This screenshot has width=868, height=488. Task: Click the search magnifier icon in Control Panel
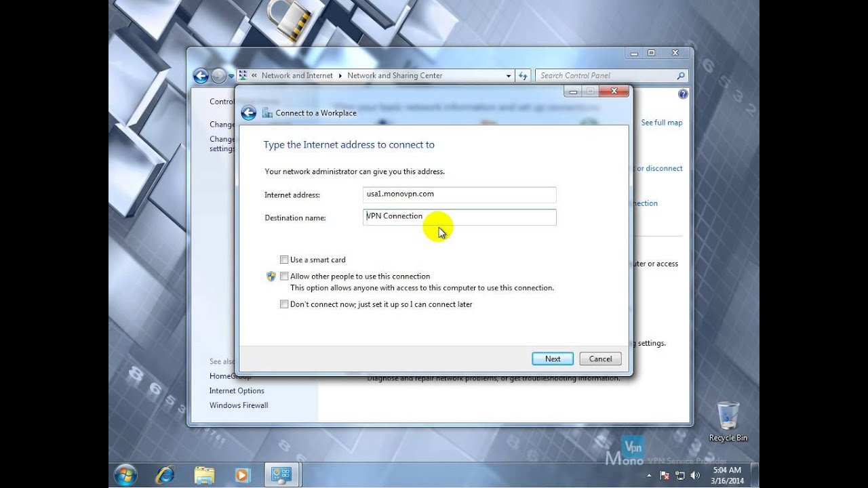pos(681,76)
